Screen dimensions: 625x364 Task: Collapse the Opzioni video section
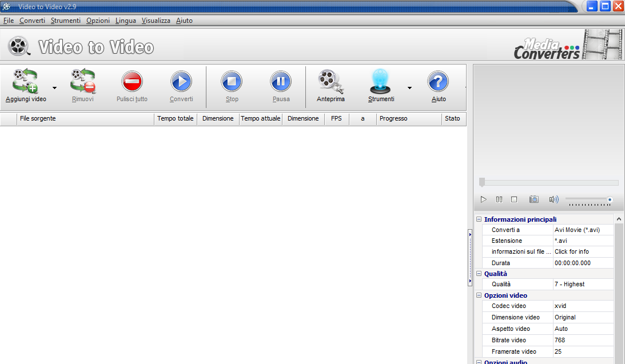click(x=479, y=295)
